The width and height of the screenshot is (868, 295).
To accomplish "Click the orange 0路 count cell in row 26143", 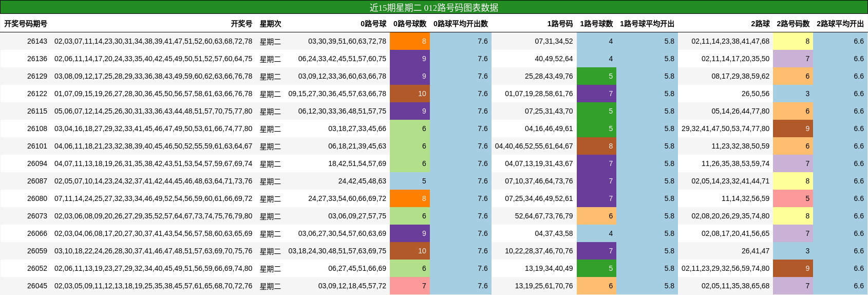I will tap(410, 41).
